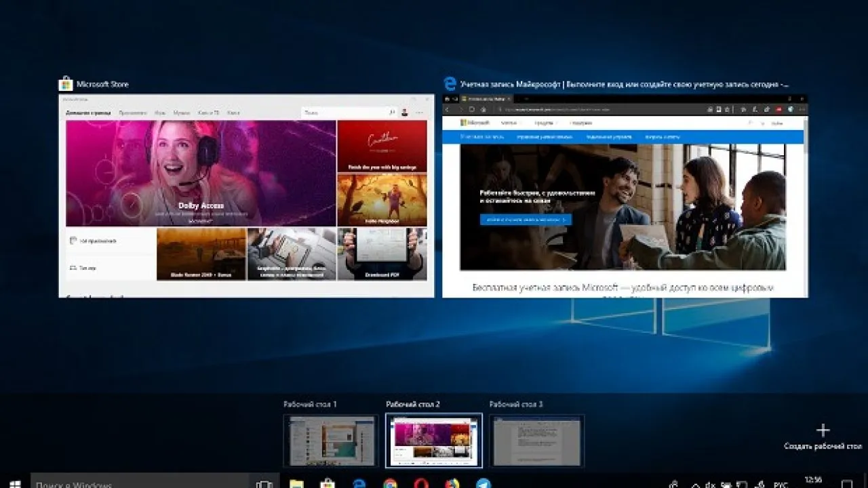Open File Explorer from the taskbar
868x488 pixels.
pos(296,484)
